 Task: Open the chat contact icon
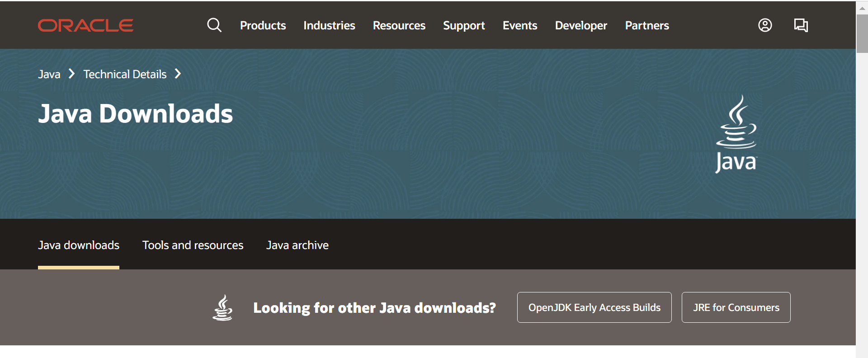pos(801,25)
